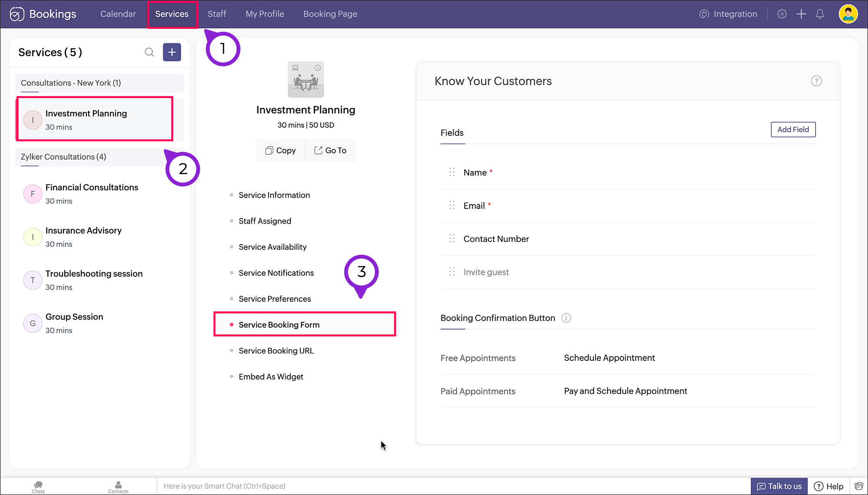868x495 pixels.
Task: Open the settings gear icon
Action: coord(782,14)
